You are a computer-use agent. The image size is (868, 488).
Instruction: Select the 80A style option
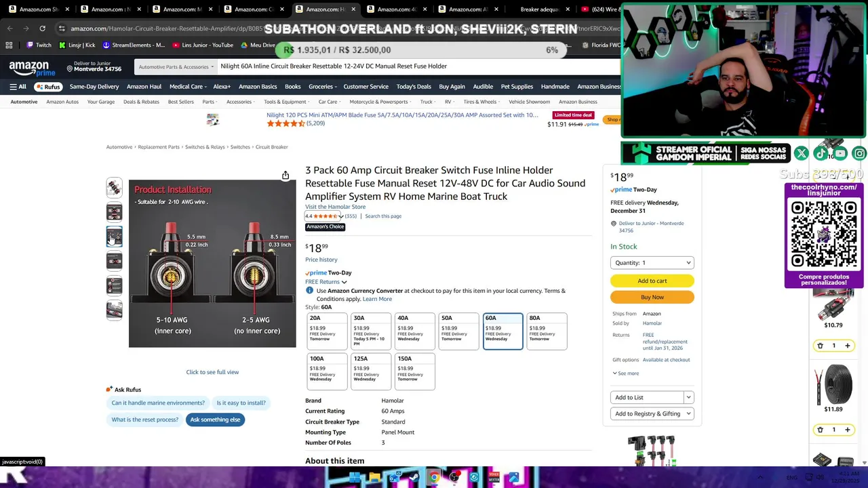point(547,331)
